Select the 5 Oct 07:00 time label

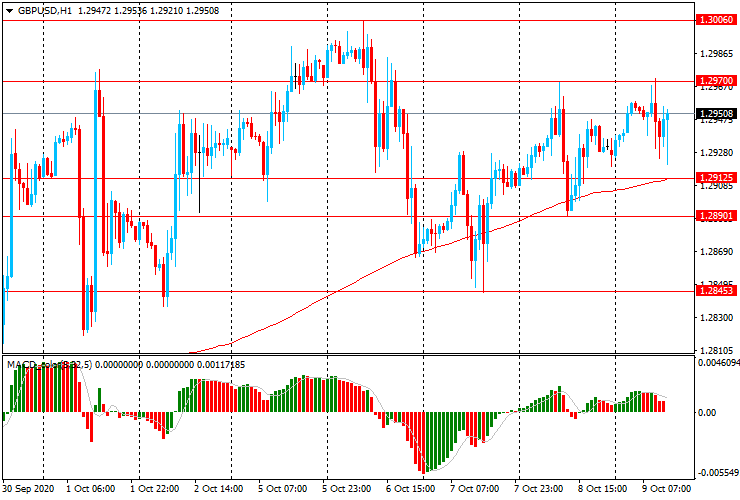pos(282,488)
